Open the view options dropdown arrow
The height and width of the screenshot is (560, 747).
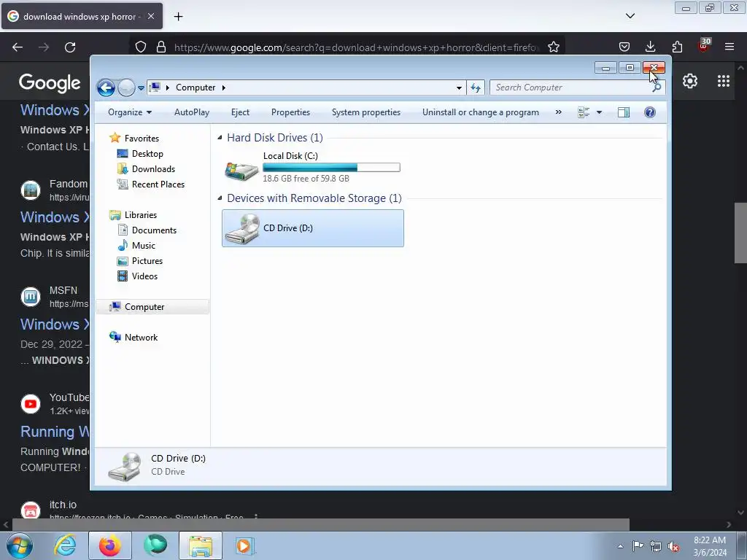[600, 112]
